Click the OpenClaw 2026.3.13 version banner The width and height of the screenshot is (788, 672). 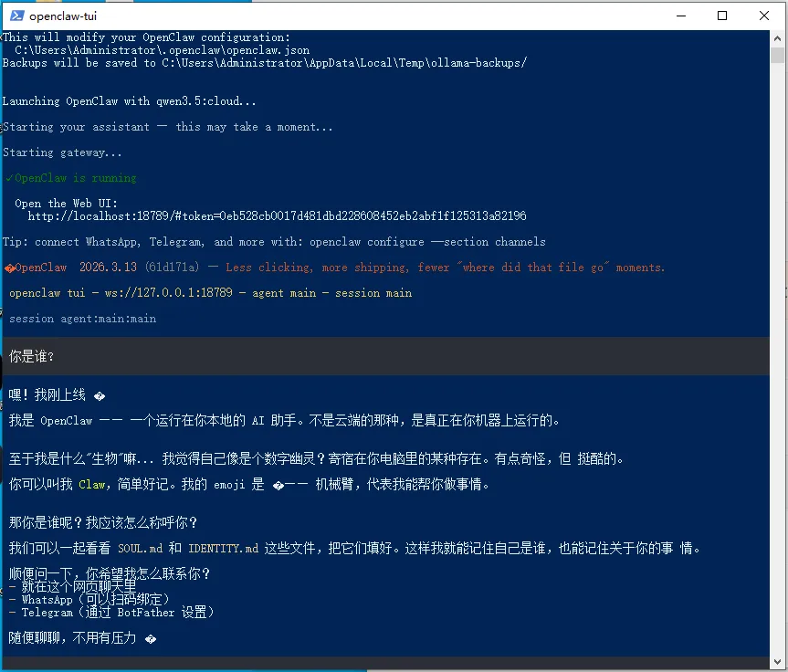click(x=335, y=268)
